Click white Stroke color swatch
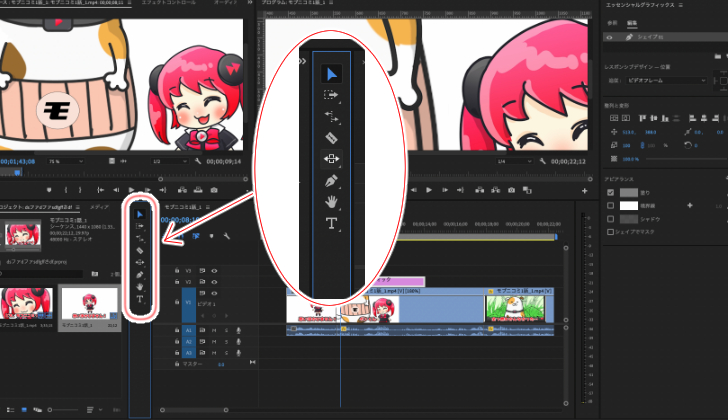Viewport: 728px width, 420px height. (629, 206)
